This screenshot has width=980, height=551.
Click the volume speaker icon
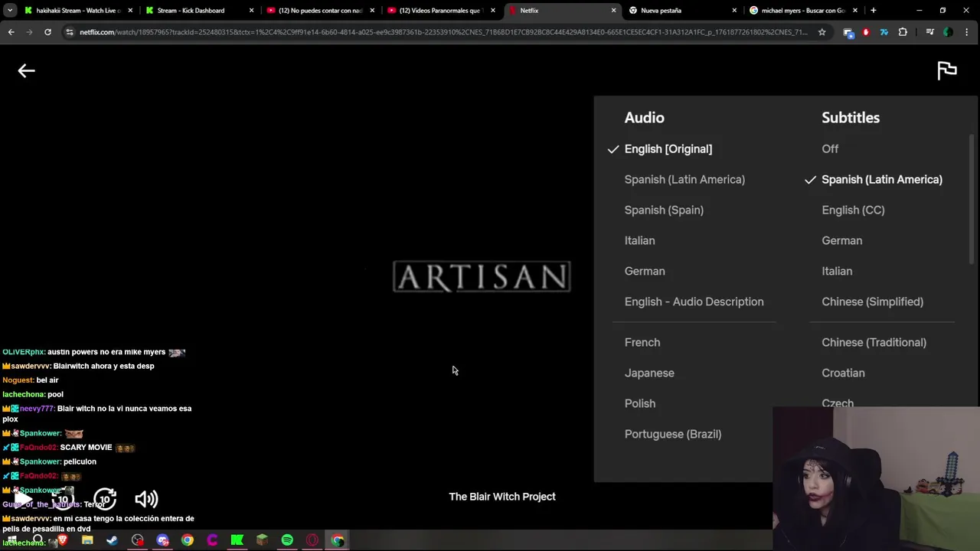[146, 499]
